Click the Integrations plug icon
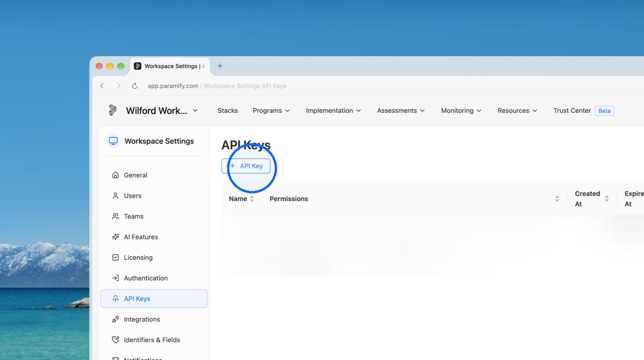The width and height of the screenshot is (644, 360). tap(116, 319)
